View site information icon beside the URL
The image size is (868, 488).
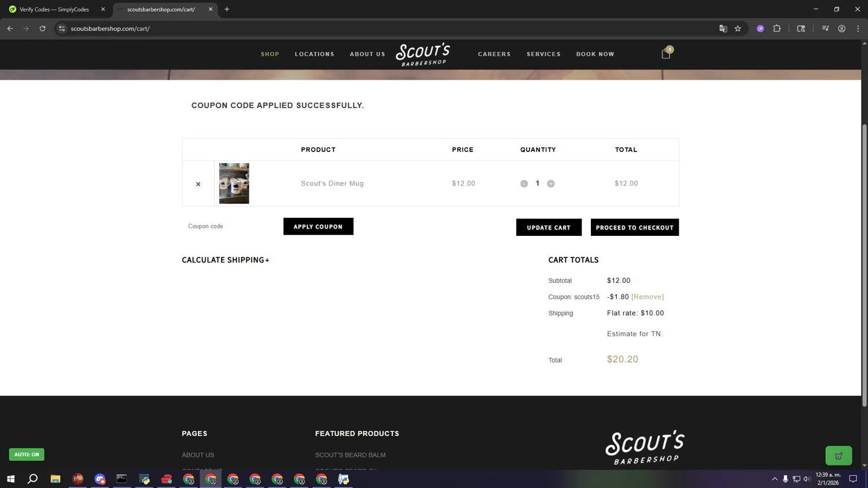[x=62, y=28]
